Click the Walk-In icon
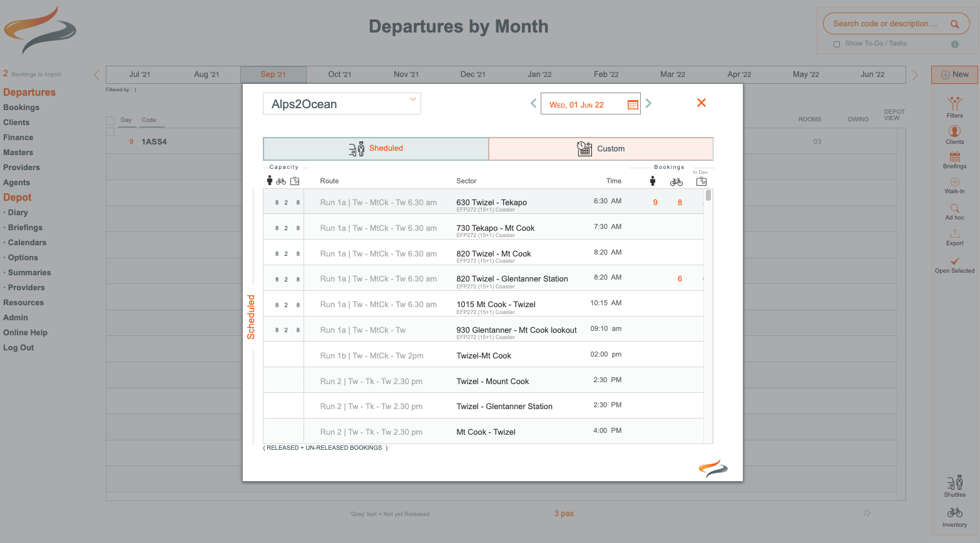This screenshot has height=543, width=980. pyautogui.click(x=954, y=182)
